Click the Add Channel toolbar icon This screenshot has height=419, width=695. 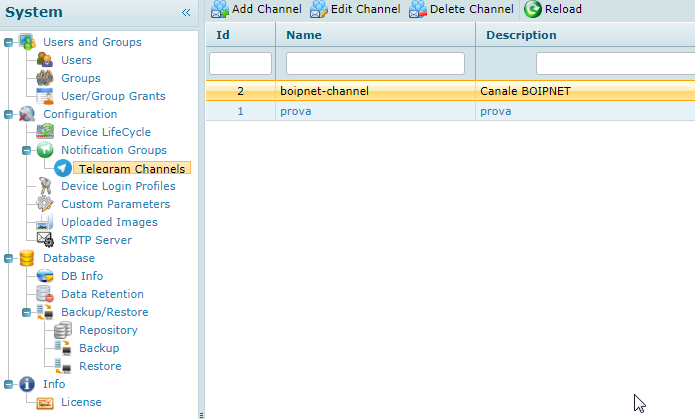coord(219,9)
